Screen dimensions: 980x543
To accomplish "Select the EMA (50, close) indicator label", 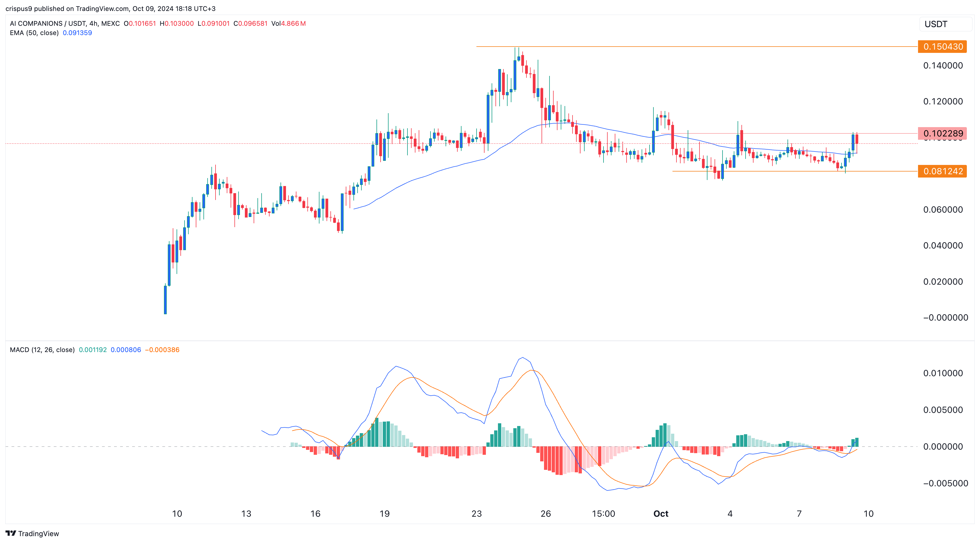I will tap(34, 33).
